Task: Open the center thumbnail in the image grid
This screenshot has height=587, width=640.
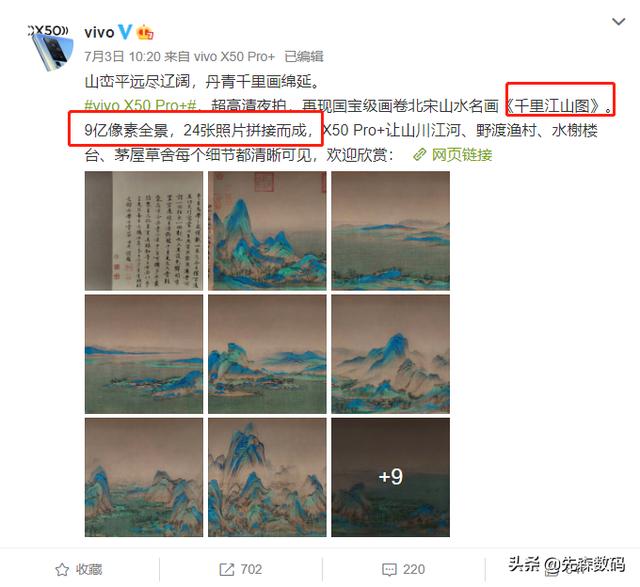Action: [267, 354]
